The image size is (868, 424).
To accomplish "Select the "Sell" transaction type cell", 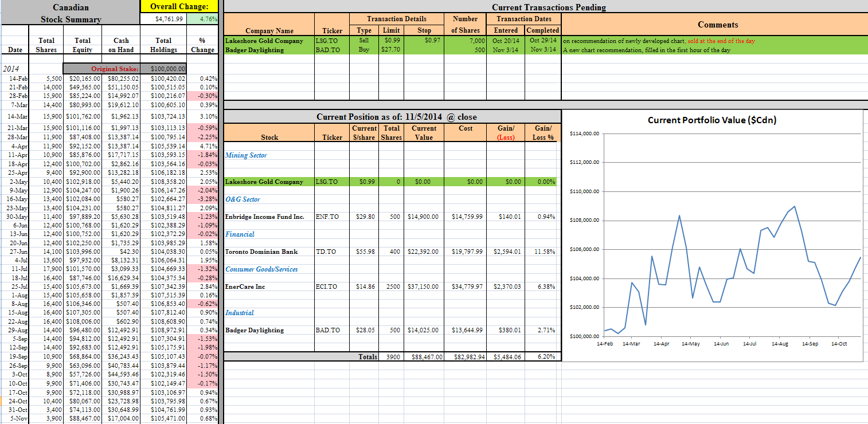I will tap(365, 41).
